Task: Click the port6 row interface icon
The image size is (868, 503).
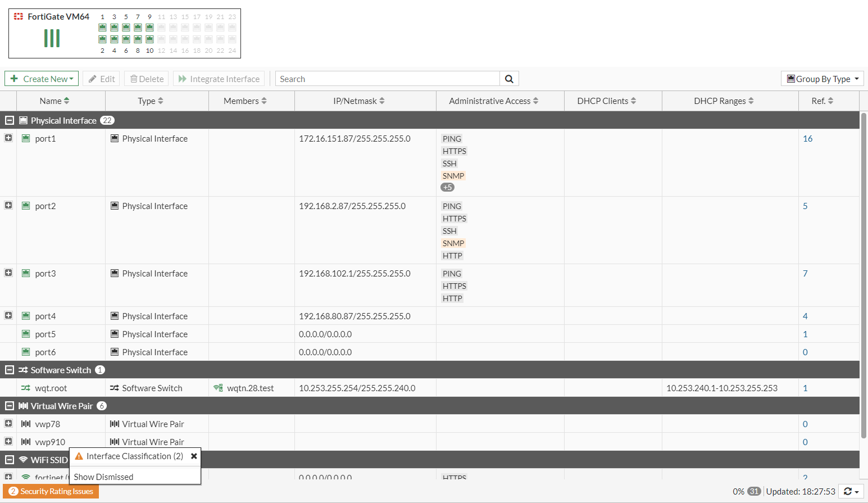Action: tap(26, 352)
